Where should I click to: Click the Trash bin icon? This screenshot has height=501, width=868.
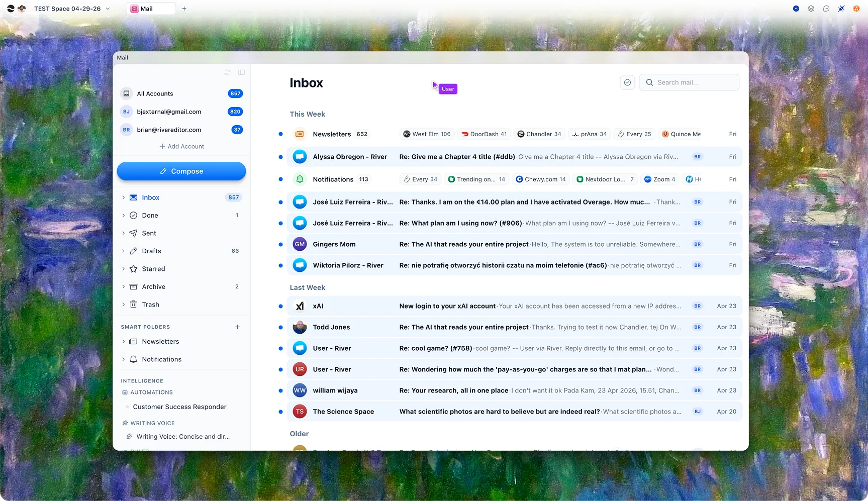click(133, 305)
